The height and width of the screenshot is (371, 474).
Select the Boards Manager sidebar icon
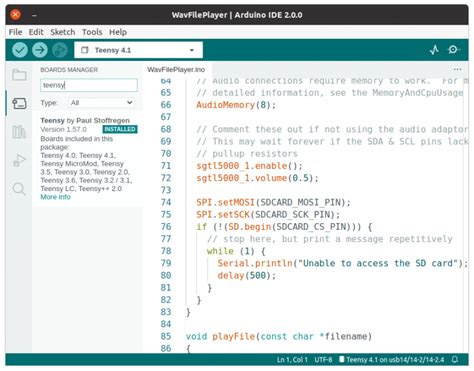19,103
